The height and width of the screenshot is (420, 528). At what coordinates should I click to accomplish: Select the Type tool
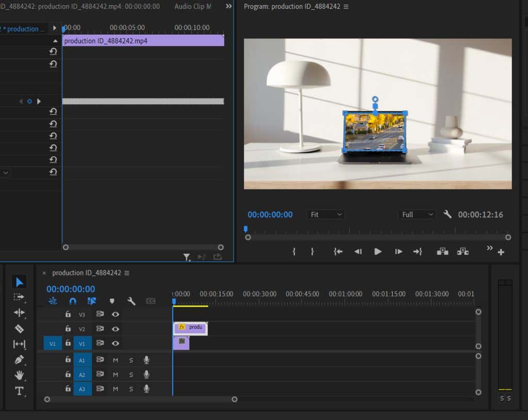(x=19, y=391)
